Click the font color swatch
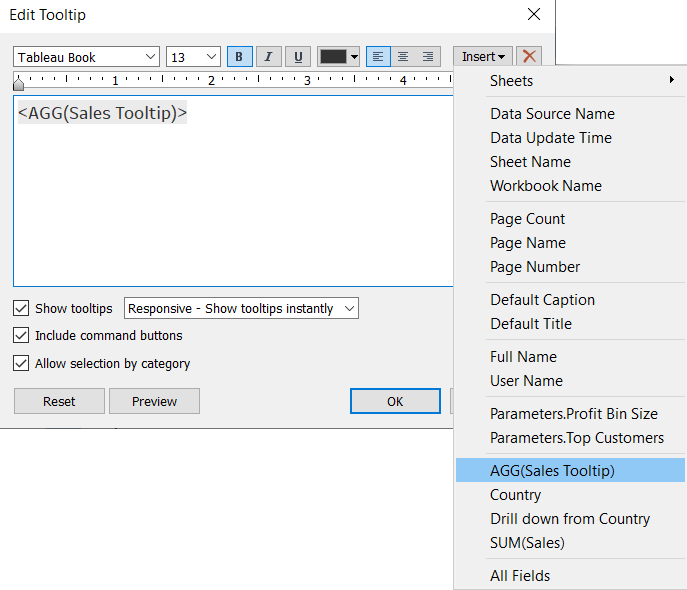 (x=333, y=57)
